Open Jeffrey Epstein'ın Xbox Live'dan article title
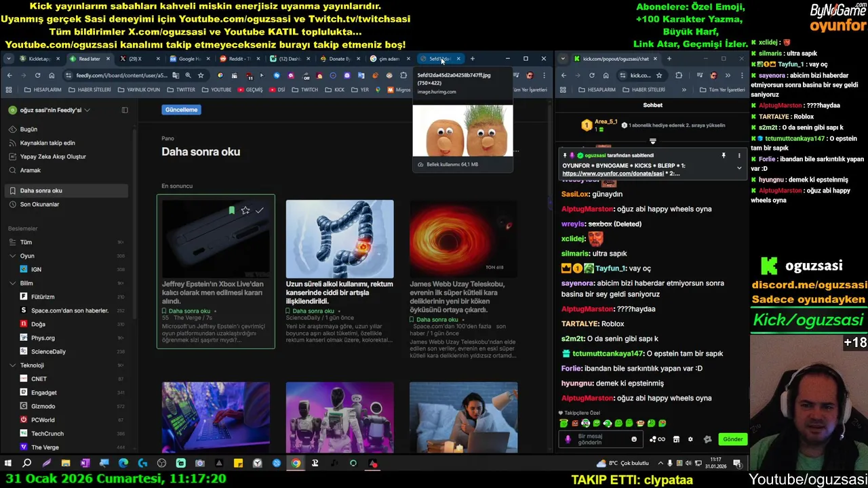 pos(212,293)
